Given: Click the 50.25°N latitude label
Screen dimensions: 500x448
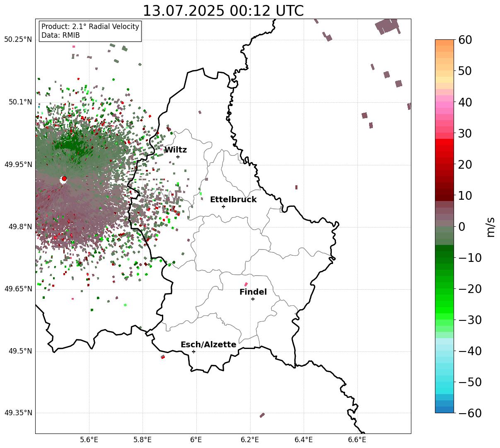Looking at the screenshot, I should 18,40.
